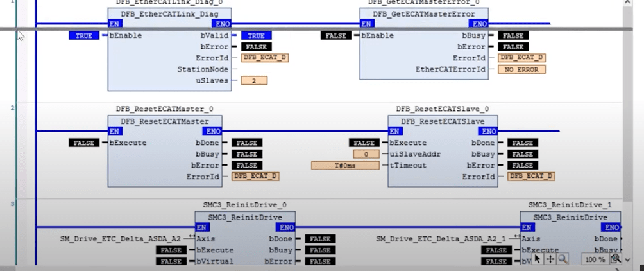Select the DFB_ResetECATMaster block title
644x271 pixels.
[x=165, y=121]
